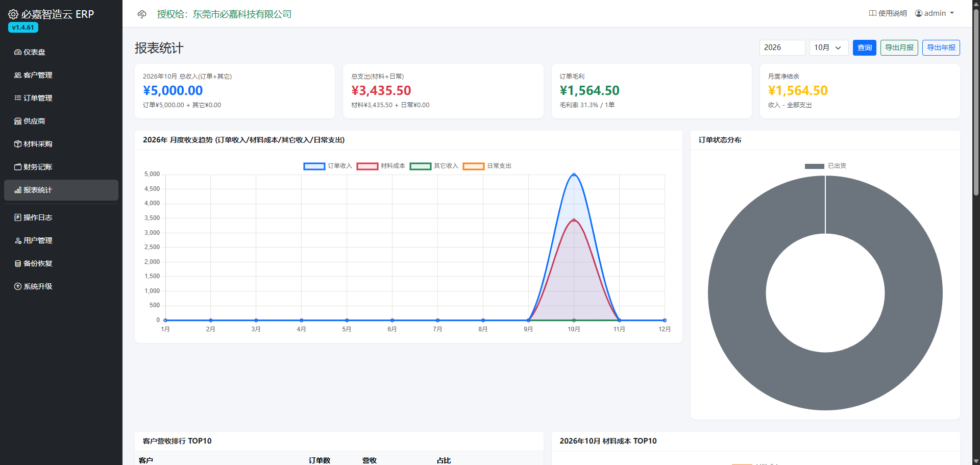Image resolution: width=980 pixels, height=465 pixels.
Task: Click the 订单管理 list icon
Action: 18,98
